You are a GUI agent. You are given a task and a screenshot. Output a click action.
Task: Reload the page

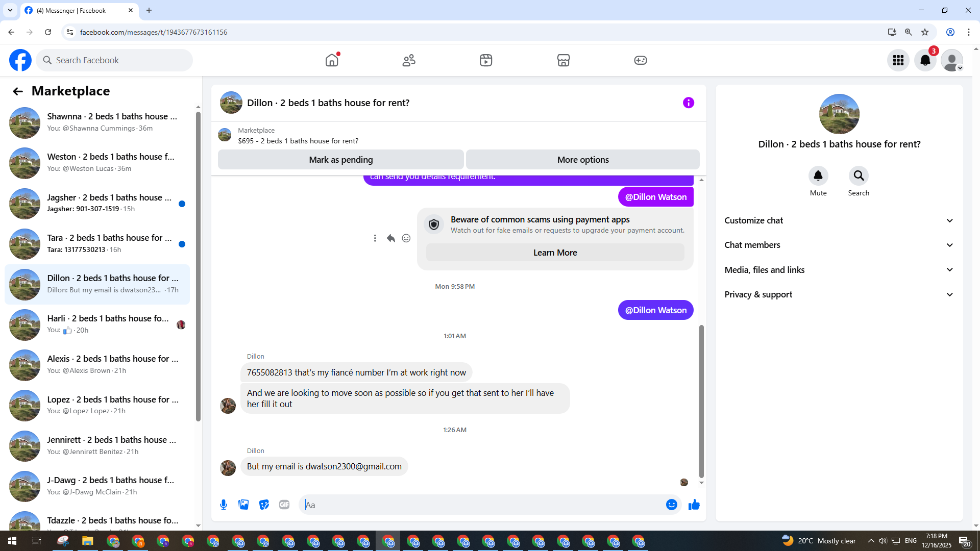pos(48,32)
